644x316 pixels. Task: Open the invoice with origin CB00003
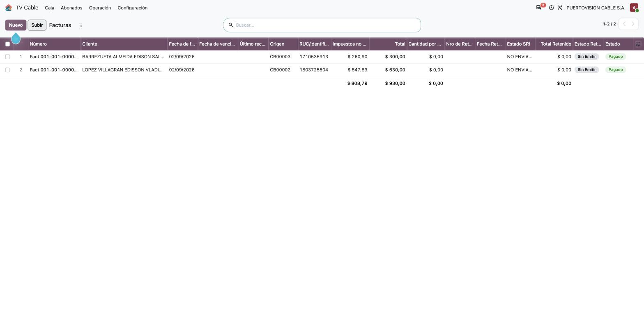click(280, 57)
